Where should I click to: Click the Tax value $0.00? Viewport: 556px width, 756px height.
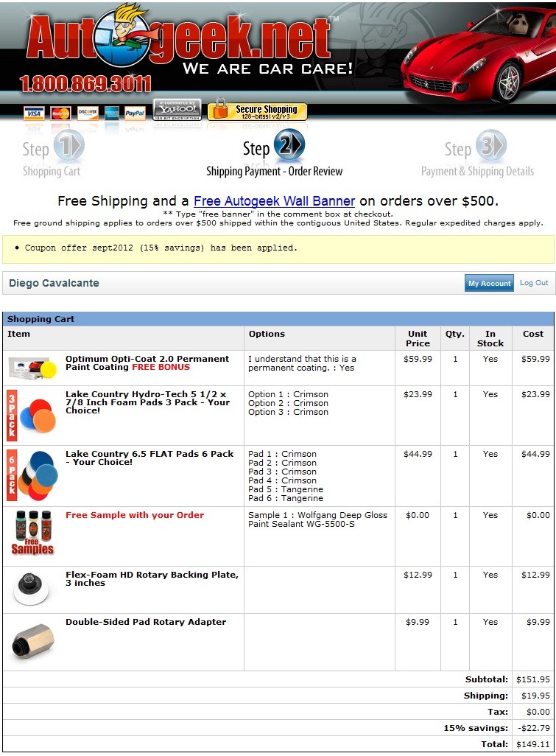(538, 712)
